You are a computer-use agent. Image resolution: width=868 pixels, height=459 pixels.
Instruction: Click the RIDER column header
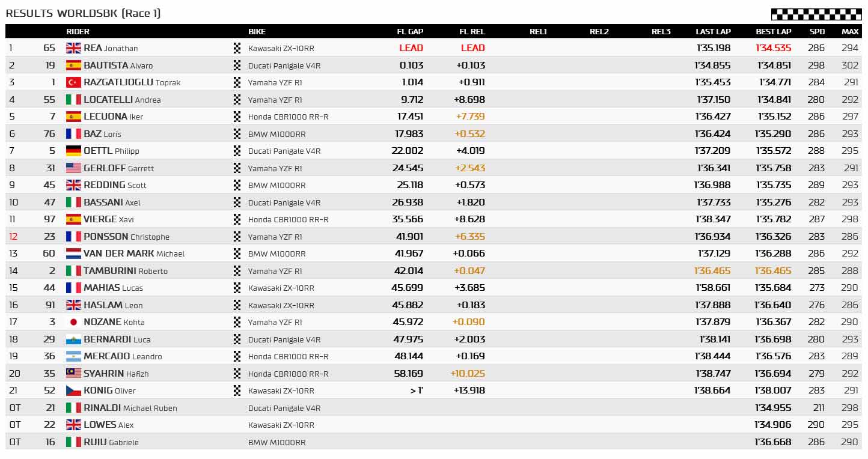(78, 31)
